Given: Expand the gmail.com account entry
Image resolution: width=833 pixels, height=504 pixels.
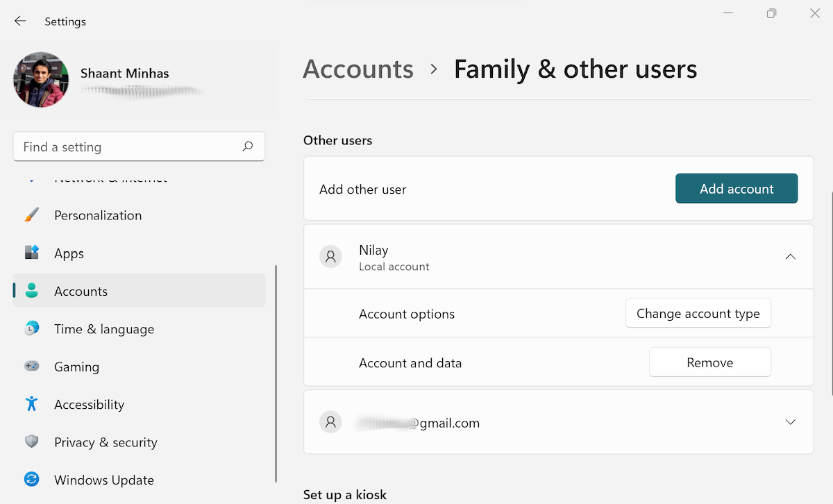Looking at the screenshot, I should (790, 422).
